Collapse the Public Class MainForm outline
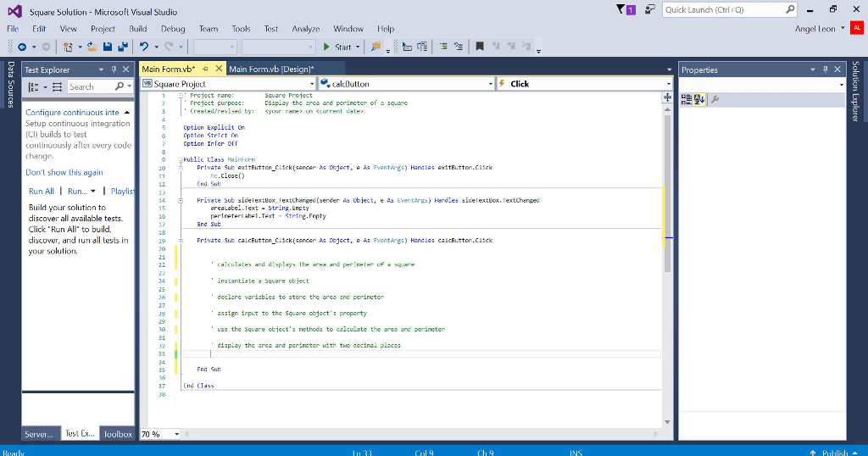This screenshot has width=868, height=456. pyautogui.click(x=181, y=160)
